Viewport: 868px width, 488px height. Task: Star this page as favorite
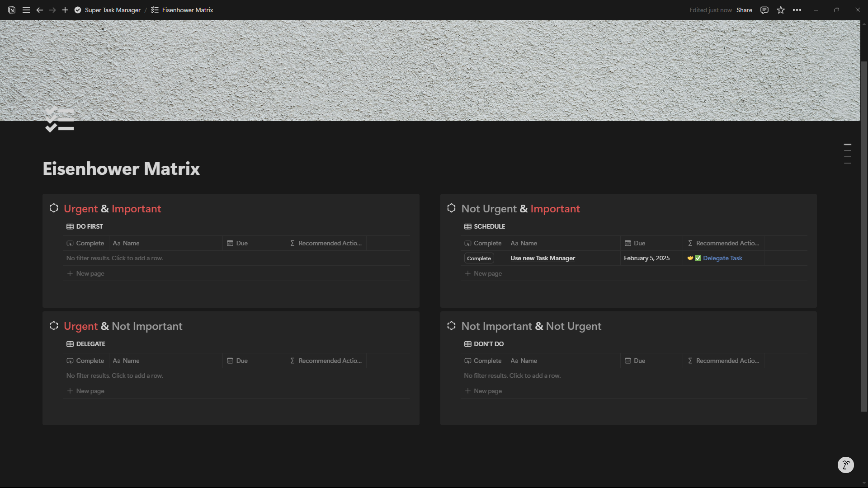tap(781, 10)
